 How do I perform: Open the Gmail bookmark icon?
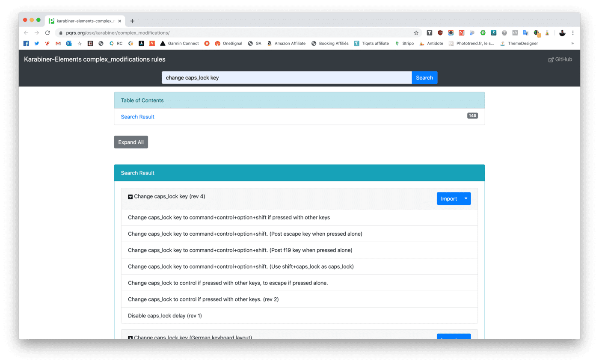pos(58,44)
